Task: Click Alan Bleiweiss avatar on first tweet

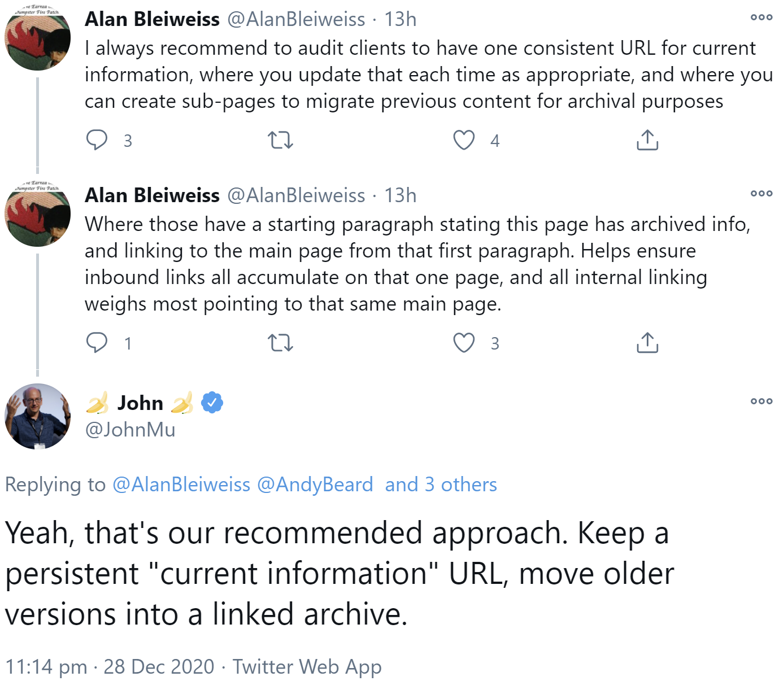Action: [x=38, y=37]
